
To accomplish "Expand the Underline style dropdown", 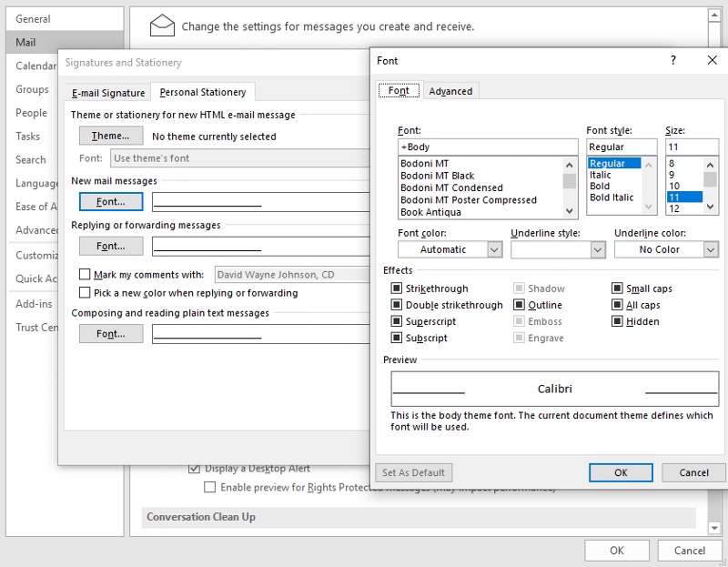I will coord(558,249).
